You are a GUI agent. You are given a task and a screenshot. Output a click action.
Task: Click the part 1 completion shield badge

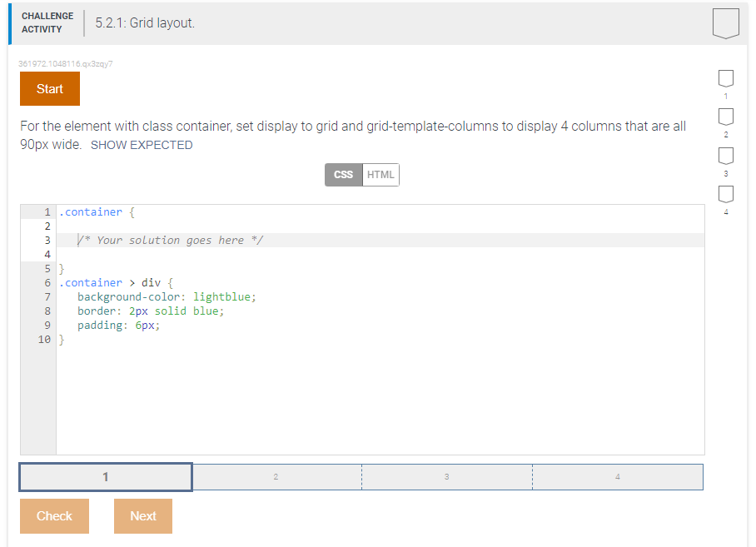725,79
